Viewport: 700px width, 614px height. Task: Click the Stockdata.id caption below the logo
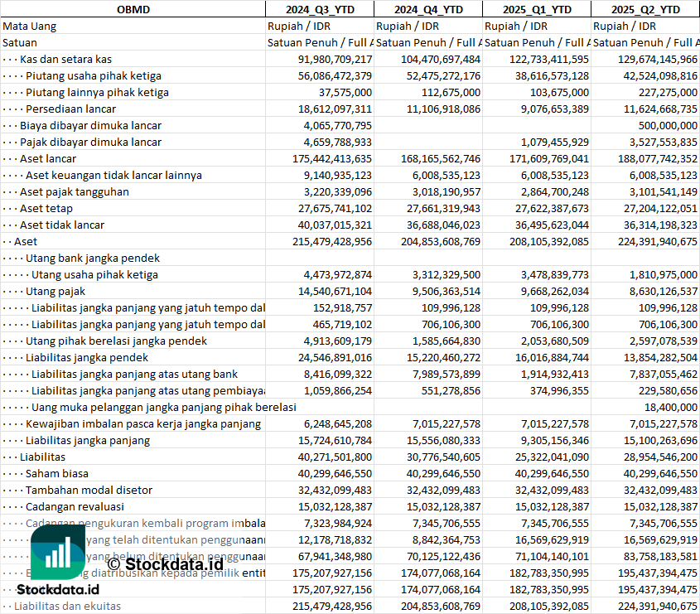pos(58,589)
